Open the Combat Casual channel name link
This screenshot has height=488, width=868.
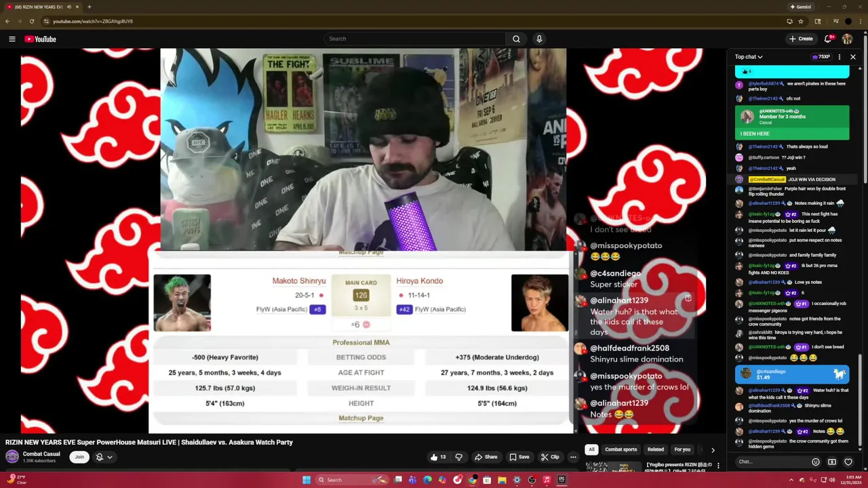(41, 454)
